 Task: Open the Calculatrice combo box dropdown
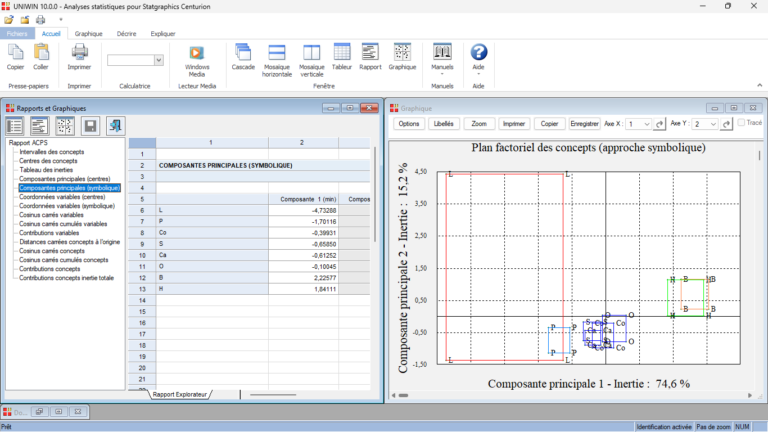tap(159, 60)
